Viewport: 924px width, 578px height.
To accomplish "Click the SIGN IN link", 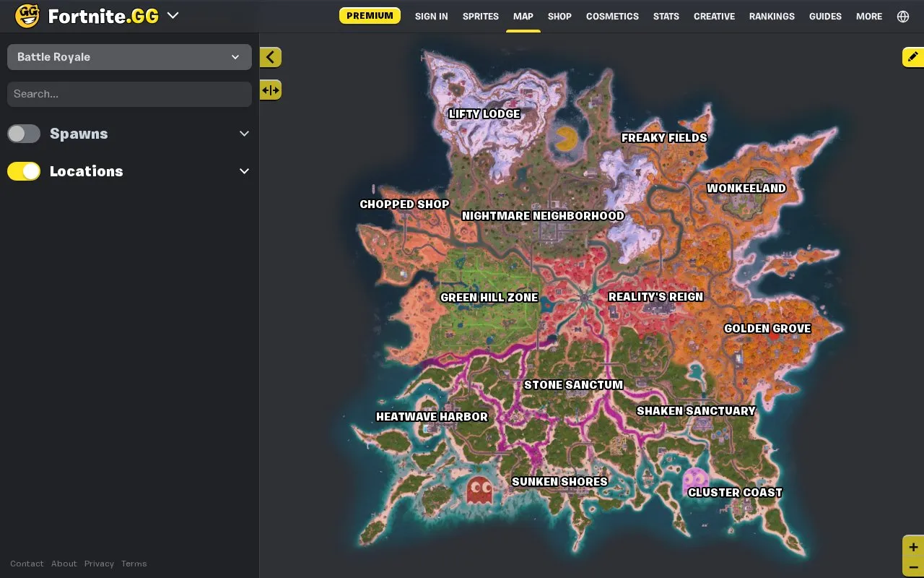I will coord(432,16).
